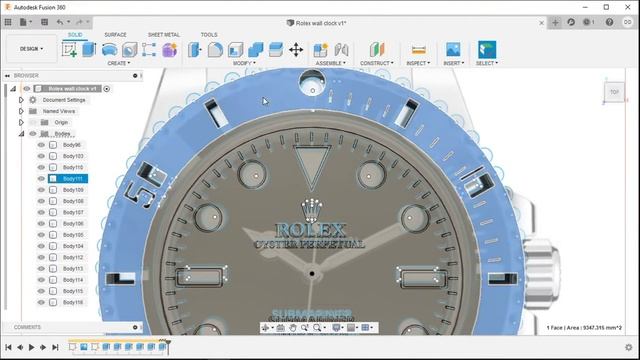Open the user account avatar

627,22
